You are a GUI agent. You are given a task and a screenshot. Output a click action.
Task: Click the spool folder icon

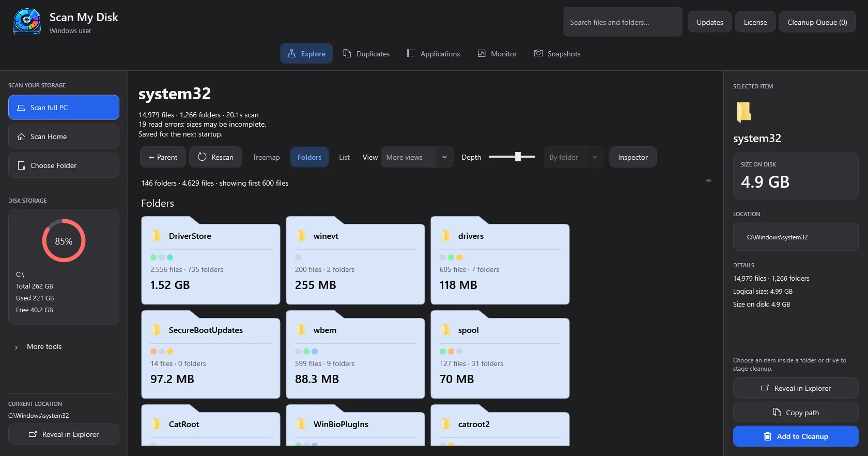click(446, 330)
